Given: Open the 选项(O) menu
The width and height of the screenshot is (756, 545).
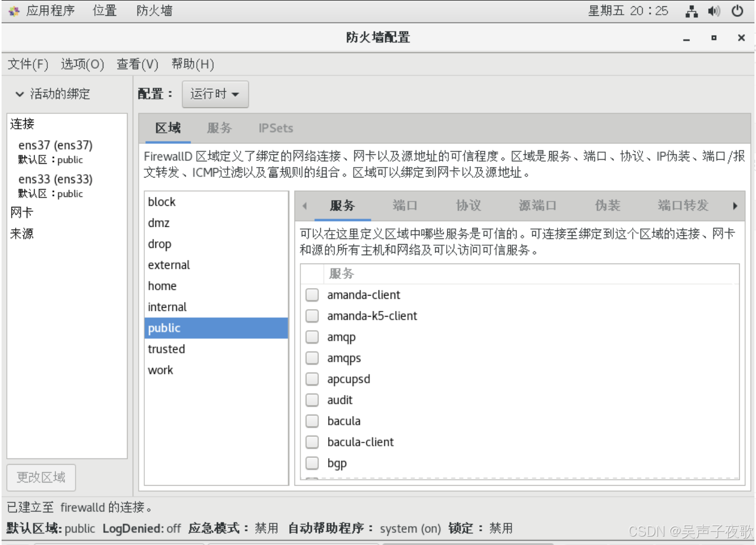Looking at the screenshot, I should 82,64.
